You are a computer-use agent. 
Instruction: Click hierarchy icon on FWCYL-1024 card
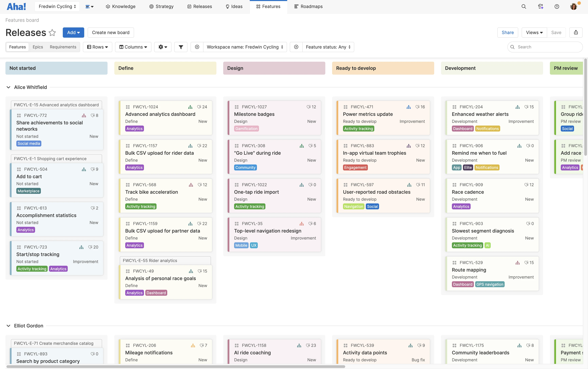click(190, 107)
